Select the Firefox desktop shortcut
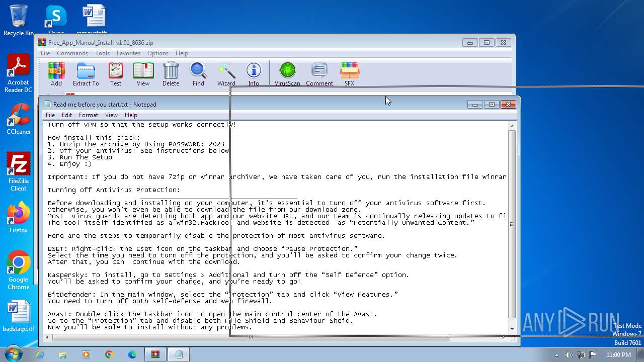Image resolution: width=644 pixels, height=362 pixels. pos(19,217)
